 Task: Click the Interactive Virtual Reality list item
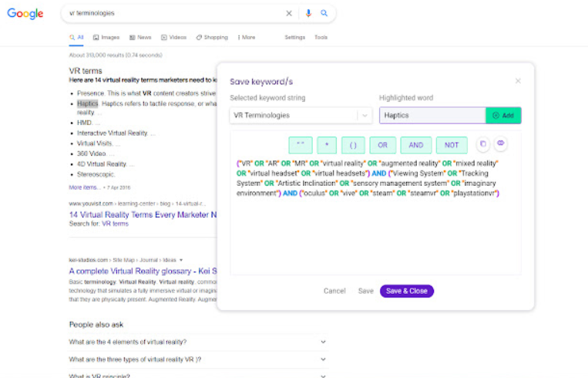[116, 133]
